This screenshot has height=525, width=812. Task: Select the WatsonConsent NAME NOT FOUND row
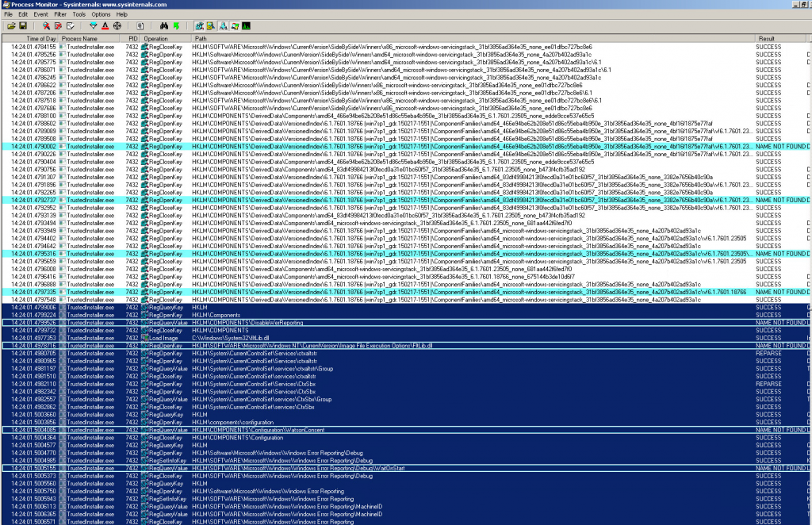(x=317, y=431)
